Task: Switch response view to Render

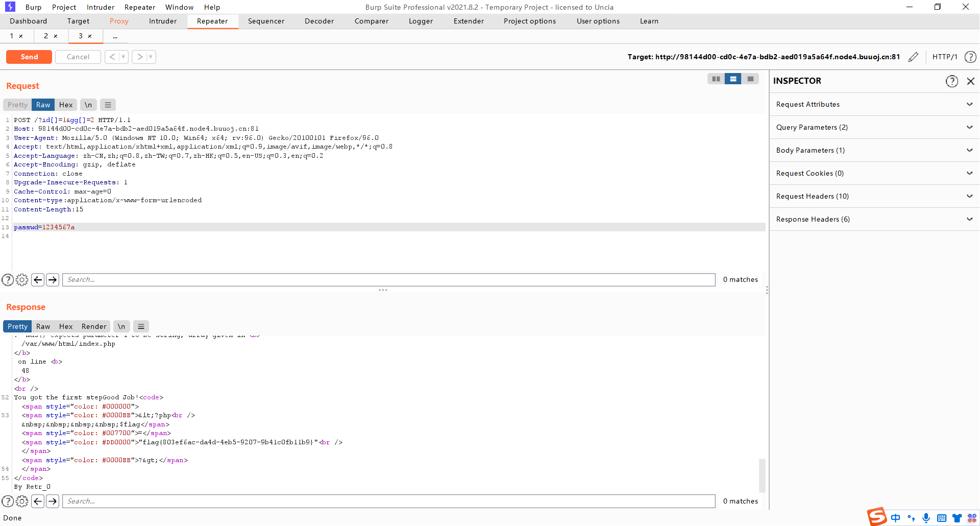Action: tap(94, 326)
